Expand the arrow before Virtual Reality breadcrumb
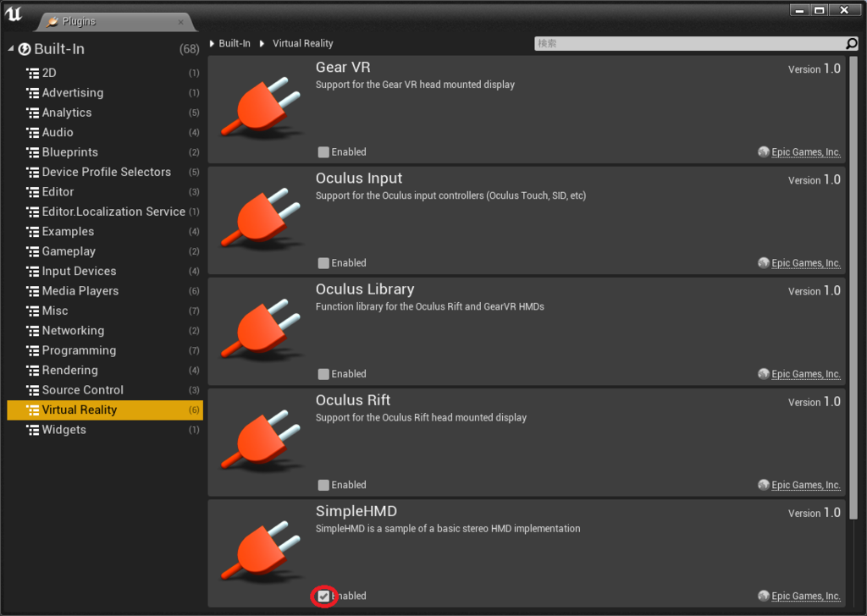Image resolution: width=867 pixels, height=616 pixels. pyautogui.click(x=262, y=44)
